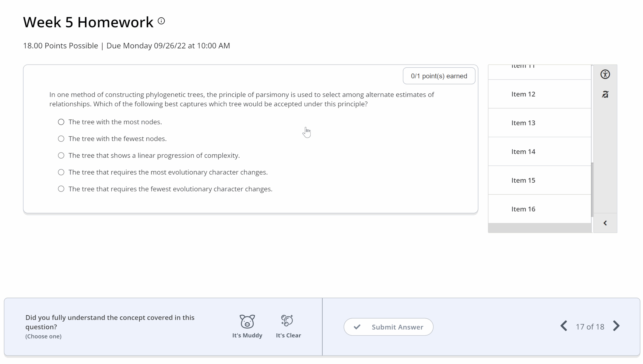
Task: Click the It's Muddy pig icon
Action: 247,321
